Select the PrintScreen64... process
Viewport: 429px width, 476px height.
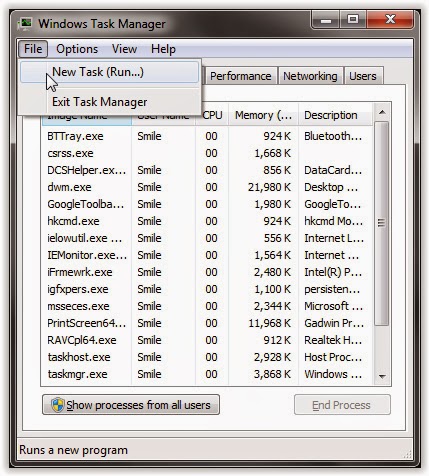207,323
